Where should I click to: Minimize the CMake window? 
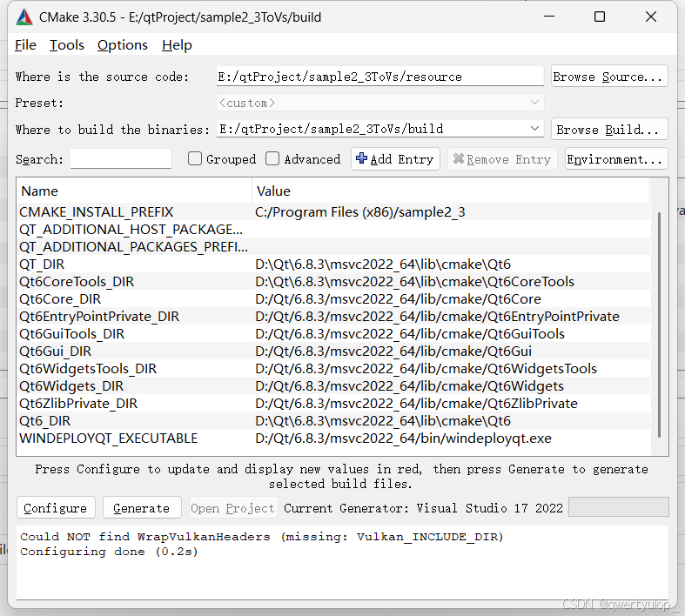tap(549, 17)
